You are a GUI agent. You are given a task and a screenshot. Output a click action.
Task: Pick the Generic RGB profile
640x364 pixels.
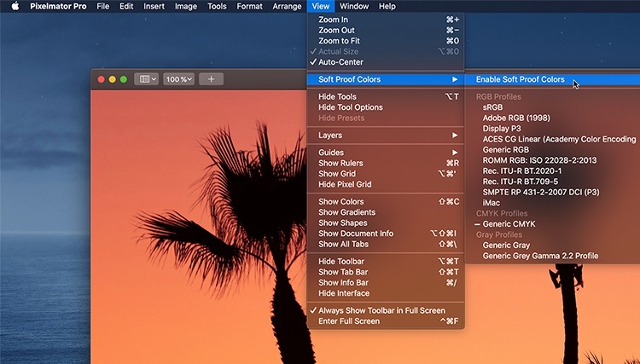point(552,149)
